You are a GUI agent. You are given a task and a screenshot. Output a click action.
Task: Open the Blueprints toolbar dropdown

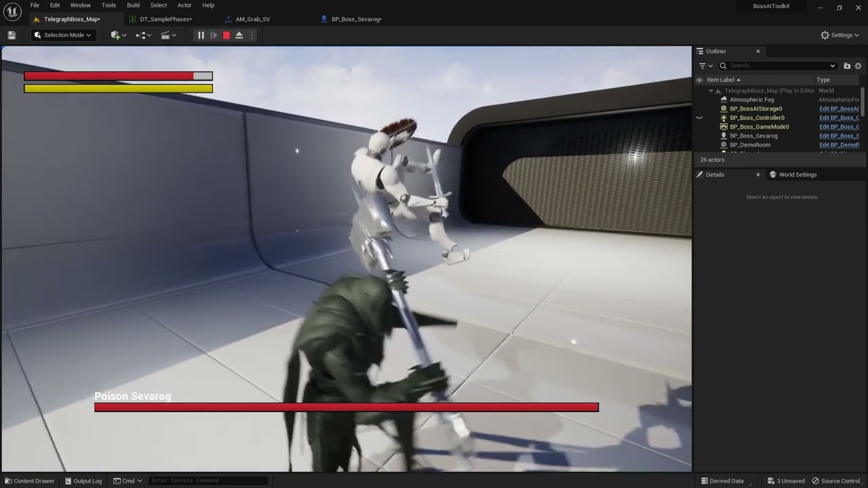[x=144, y=35]
